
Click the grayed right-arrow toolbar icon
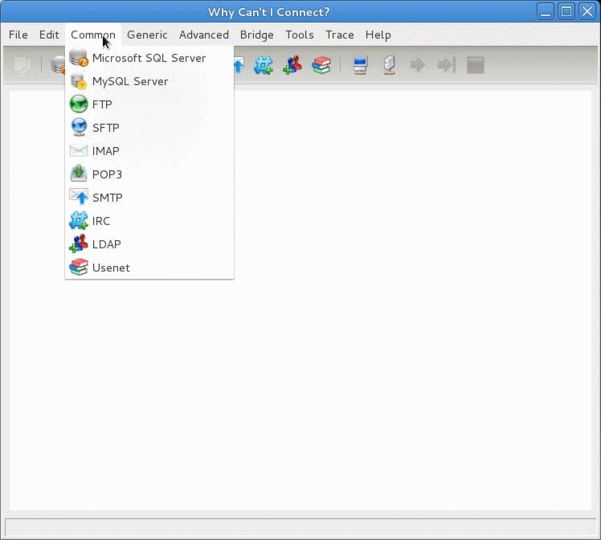[x=417, y=65]
